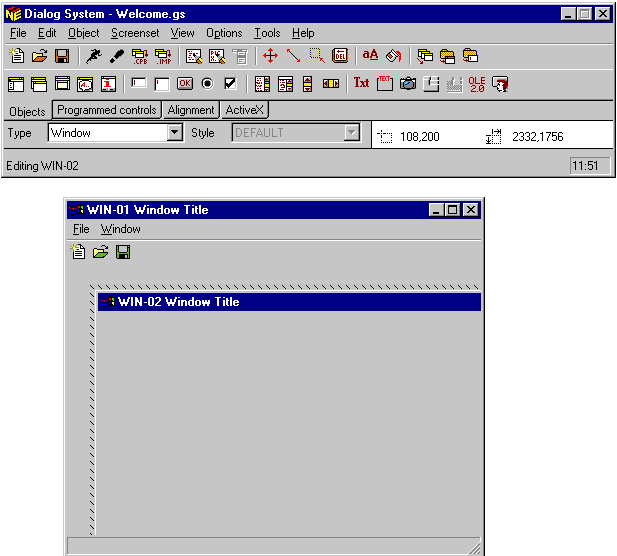Click the list box object icon

(262, 84)
